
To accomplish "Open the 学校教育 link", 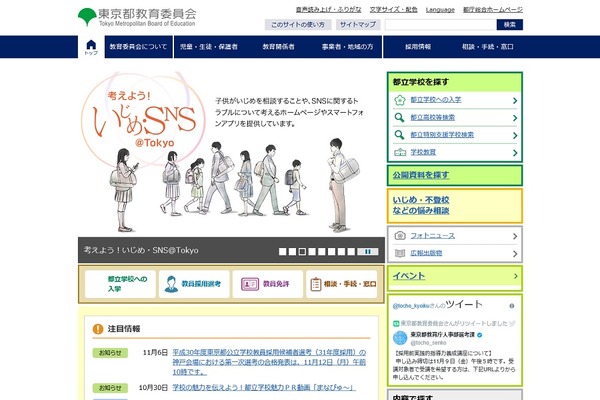I will click(x=423, y=152).
